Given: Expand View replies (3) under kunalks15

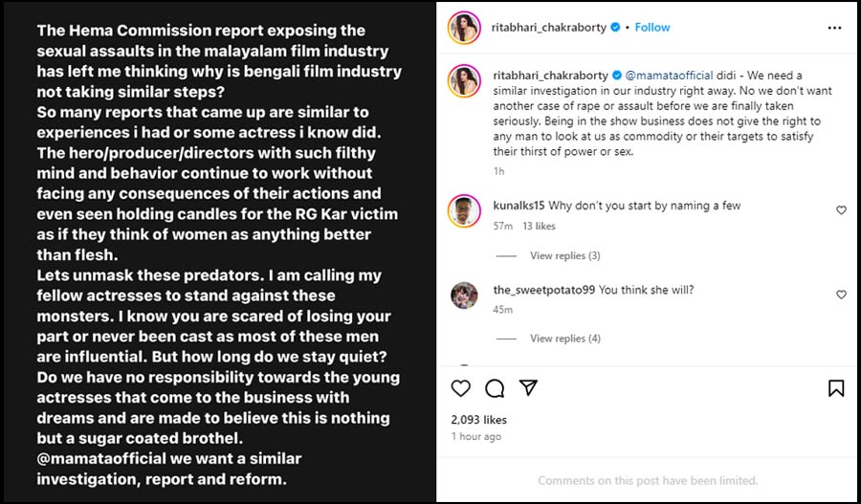Looking at the screenshot, I should [564, 255].
